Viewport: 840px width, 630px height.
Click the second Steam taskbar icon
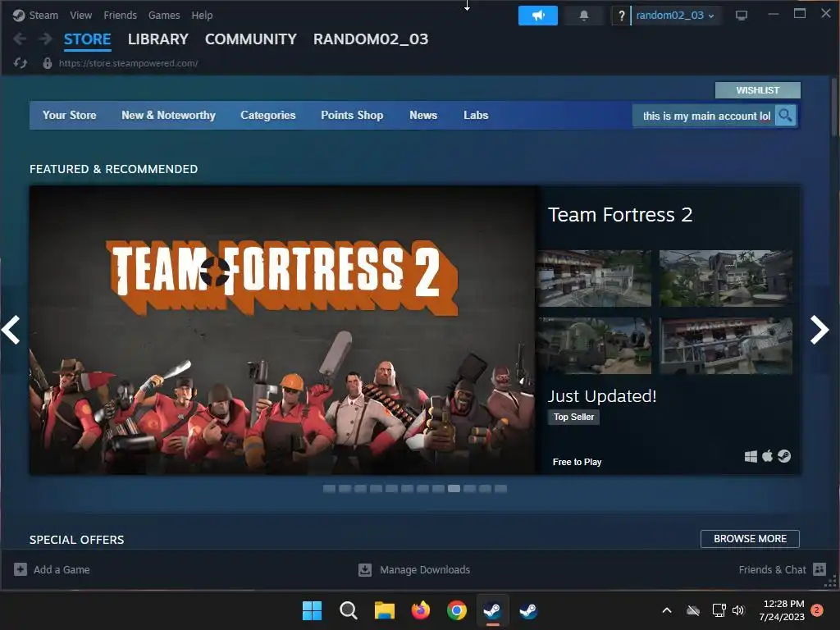pos(528,610)
